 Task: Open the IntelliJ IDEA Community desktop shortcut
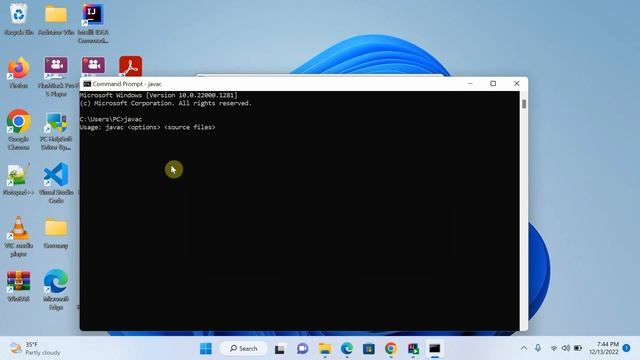pos(93,23)
